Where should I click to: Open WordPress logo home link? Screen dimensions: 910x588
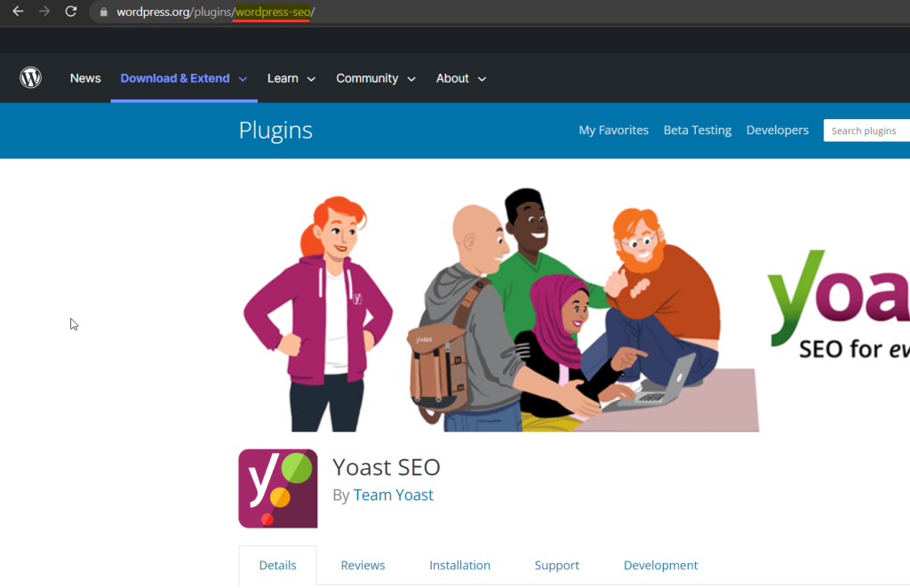pos(31,77)
